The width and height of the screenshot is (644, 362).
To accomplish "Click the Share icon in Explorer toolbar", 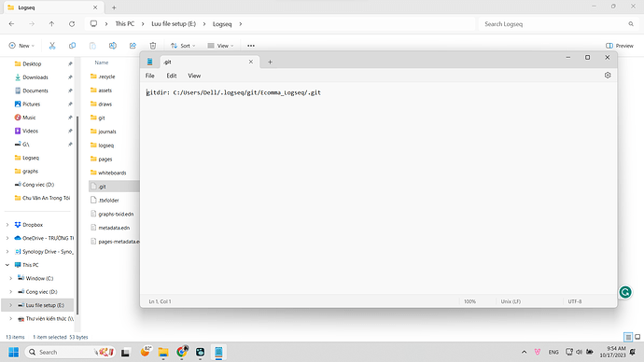I will (x=133, y=46).
